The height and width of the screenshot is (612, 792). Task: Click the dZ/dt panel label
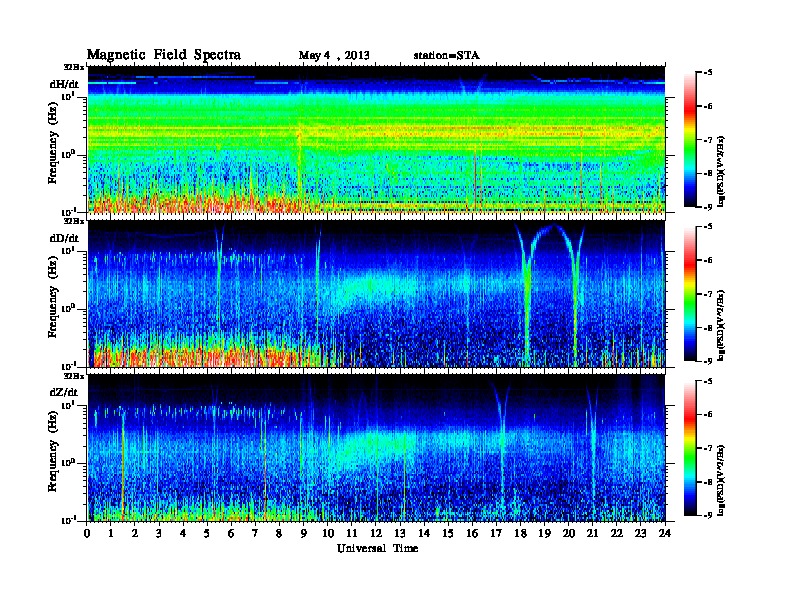point(64,392)
